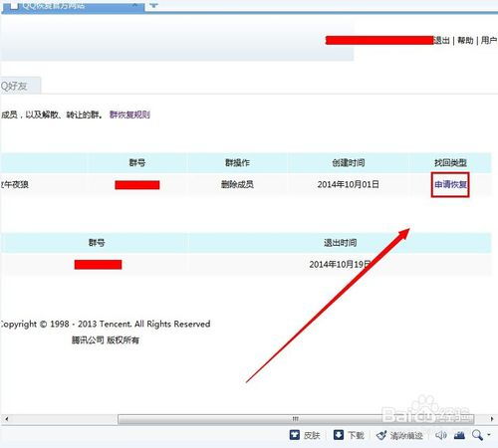Click the status bar icon beside the speaker

459,435
